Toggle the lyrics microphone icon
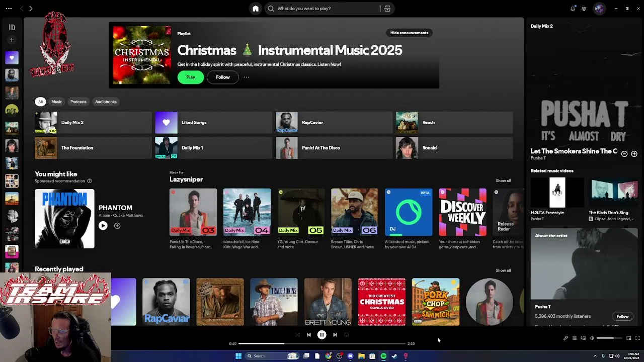 tap(566, 338)
